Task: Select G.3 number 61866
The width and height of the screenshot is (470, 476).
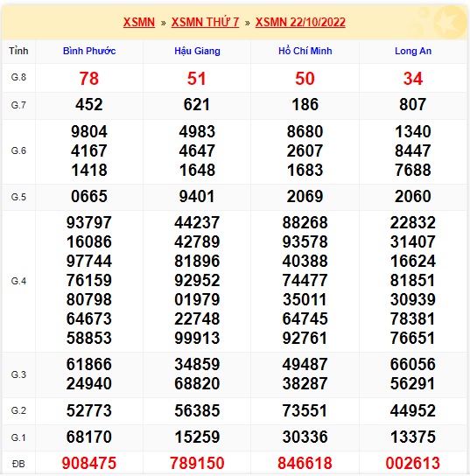Action: 89,364
